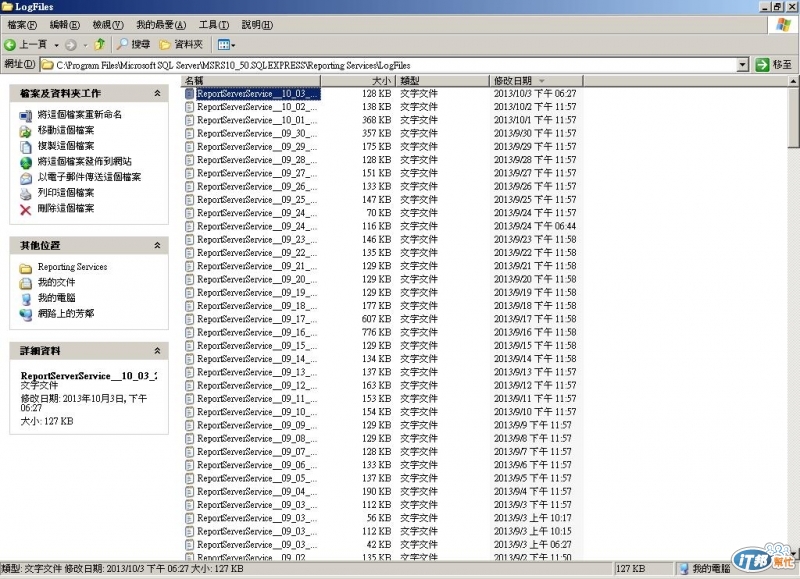
Task: Select file icon for ReportServerService__09_25
Action: [x=189, y=199]
